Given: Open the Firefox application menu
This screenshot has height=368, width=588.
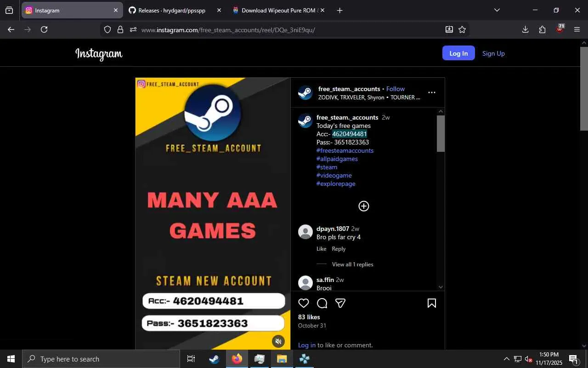Looking at the screenshot, I should coord(577,29).
